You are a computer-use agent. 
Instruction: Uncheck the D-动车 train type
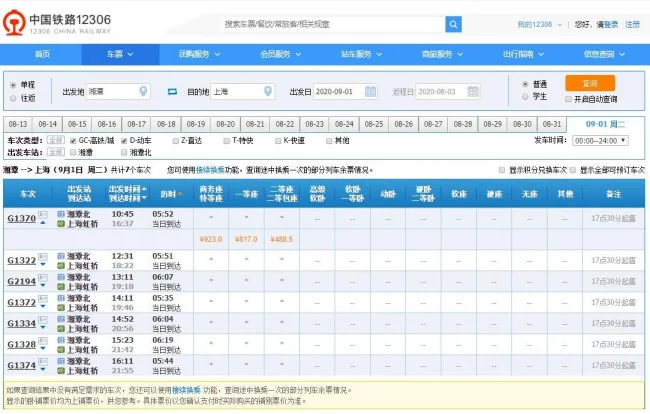pos(124,141)
